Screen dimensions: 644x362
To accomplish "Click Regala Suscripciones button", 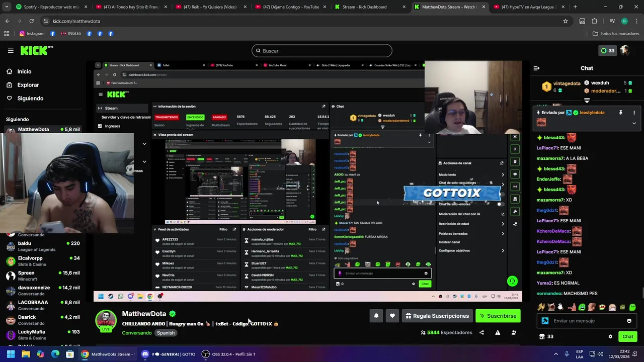I will (437, 316).
